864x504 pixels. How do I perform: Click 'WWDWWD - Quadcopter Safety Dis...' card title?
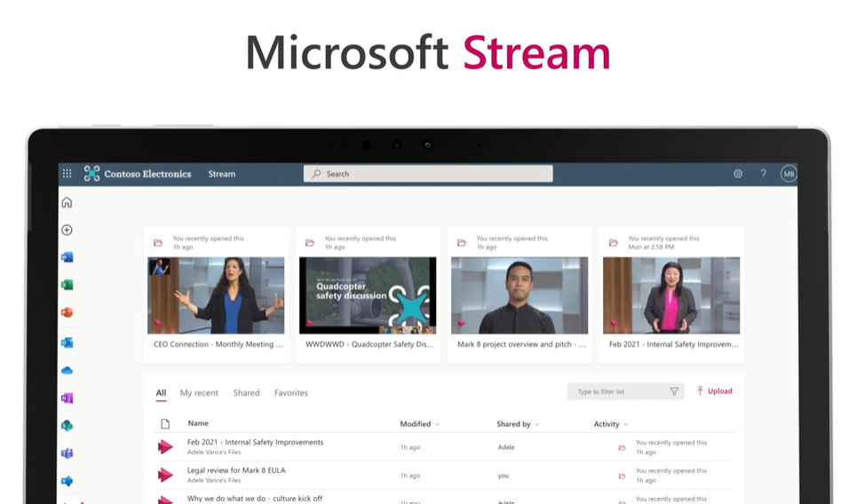(369, 344)
